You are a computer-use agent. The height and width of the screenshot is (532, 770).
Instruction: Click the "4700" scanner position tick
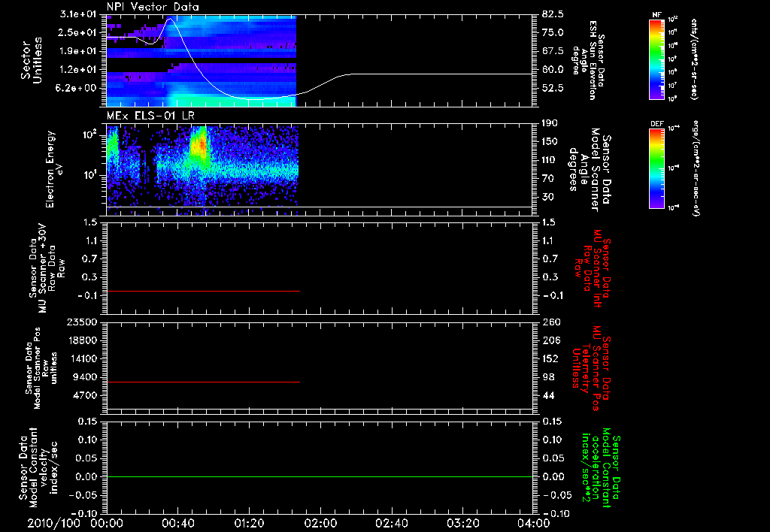86,395
